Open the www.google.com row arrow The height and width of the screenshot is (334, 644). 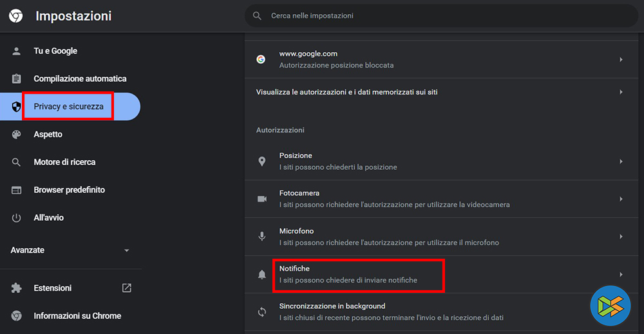tap(621, 59)
